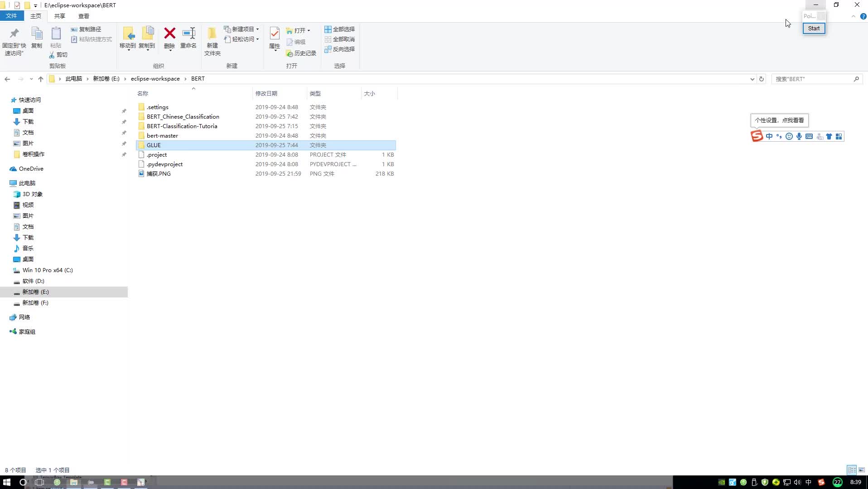Select 卷积操作 under Quick access
Screen dimensions: 868x489
click(x=33, y=154)
